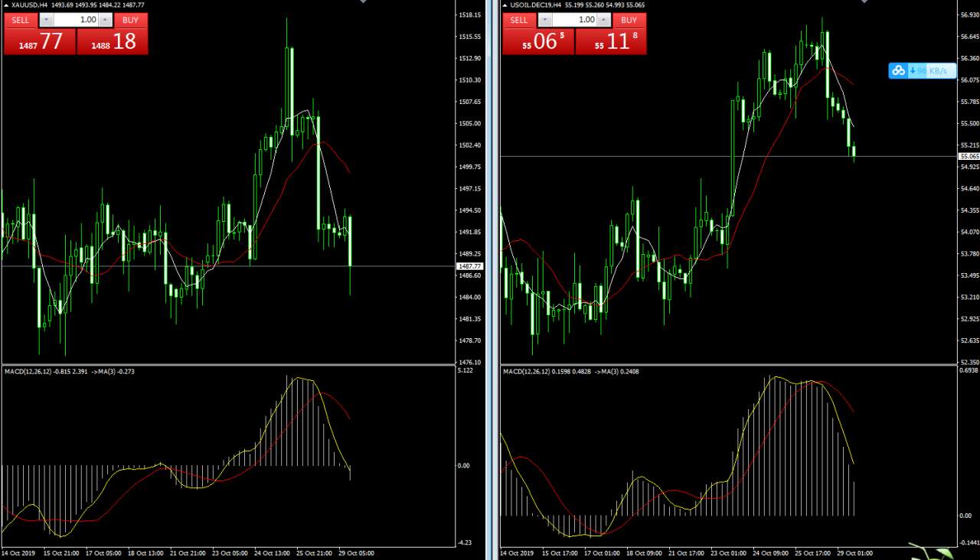Click XAUUSD buy price 1488 18
This screenshot has height=560, width=980.
click(113, 41)
